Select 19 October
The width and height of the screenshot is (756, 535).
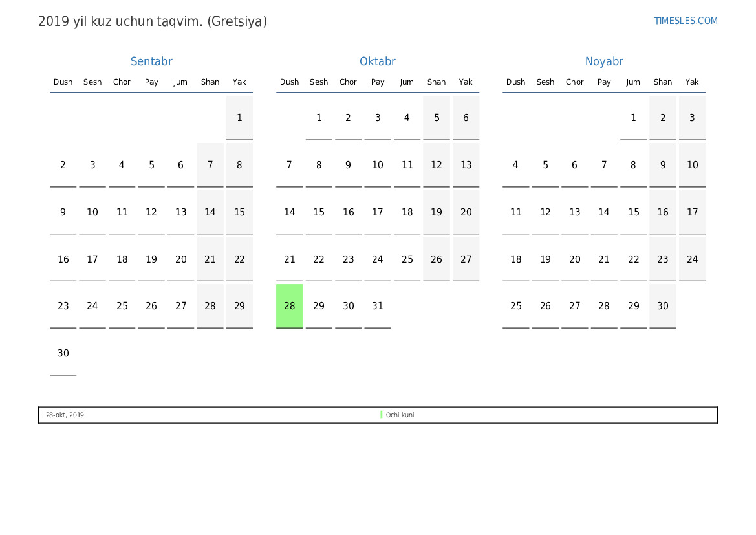[437, 212]
